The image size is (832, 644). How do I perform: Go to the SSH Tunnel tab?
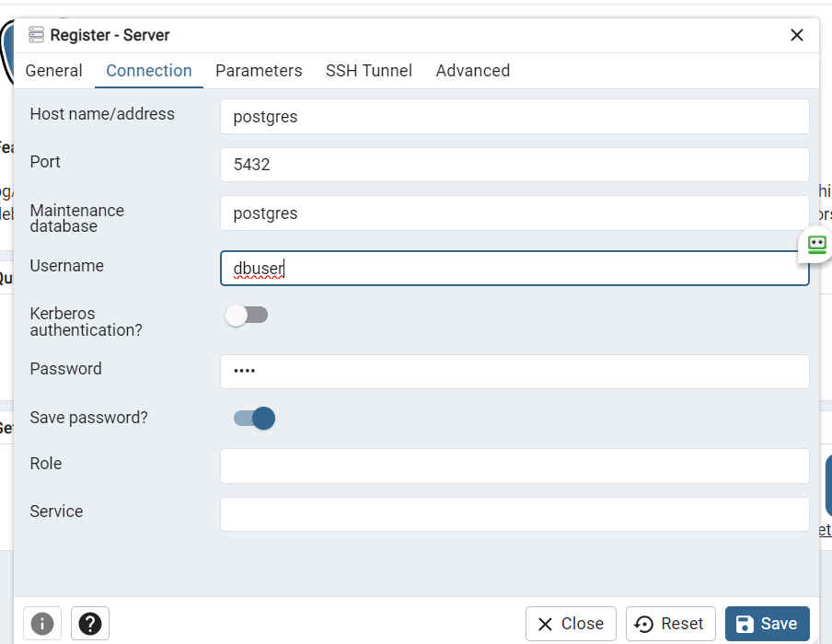[369, 71]
